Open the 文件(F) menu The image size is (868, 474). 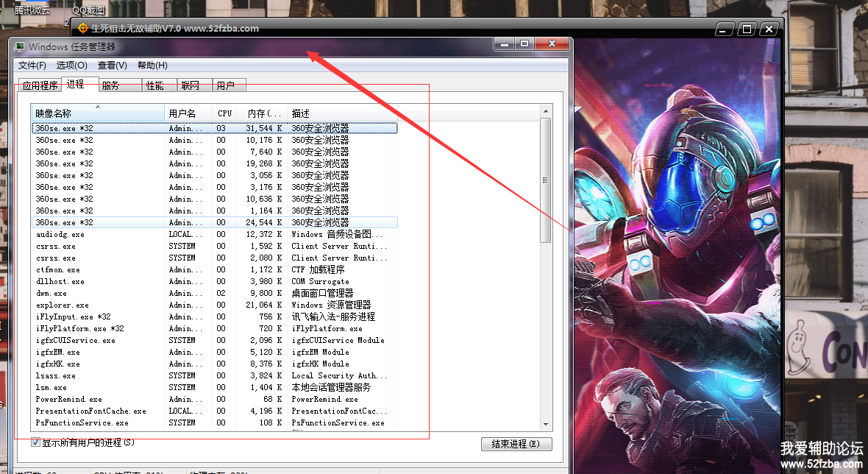click(32, 66)
